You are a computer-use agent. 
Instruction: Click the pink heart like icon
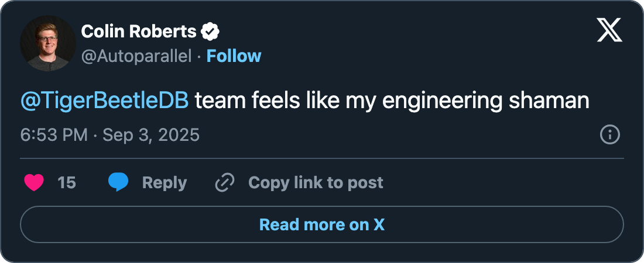pos(35,183)
